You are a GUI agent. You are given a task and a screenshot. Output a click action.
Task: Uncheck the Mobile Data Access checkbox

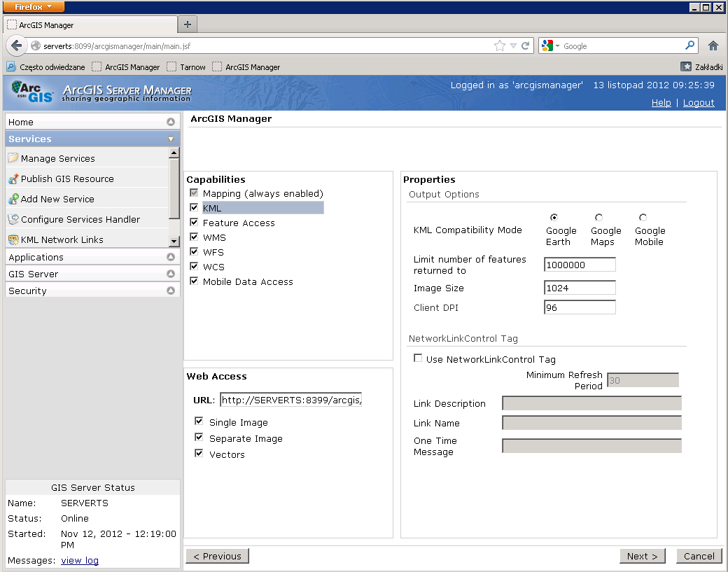coord(194,281)
